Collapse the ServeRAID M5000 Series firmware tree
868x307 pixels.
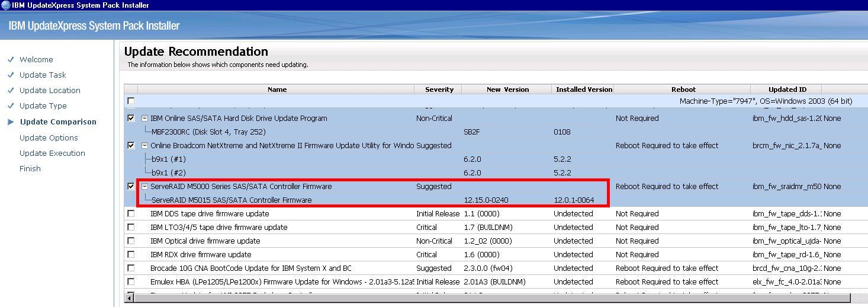tap(144, 186)
